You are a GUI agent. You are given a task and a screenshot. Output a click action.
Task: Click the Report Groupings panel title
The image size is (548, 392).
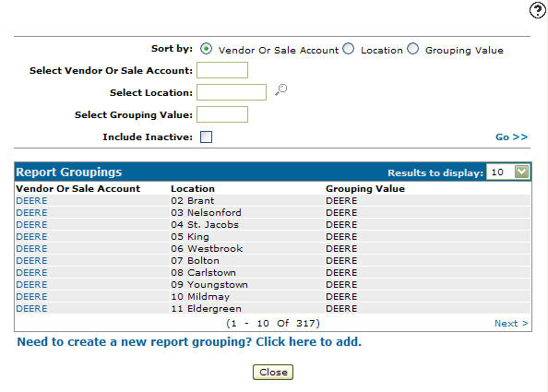coord(69,172)
